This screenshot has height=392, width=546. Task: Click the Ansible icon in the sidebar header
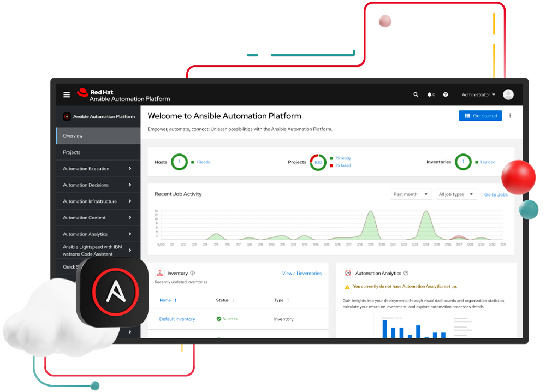pyautogui.click(x=67, y=117)
